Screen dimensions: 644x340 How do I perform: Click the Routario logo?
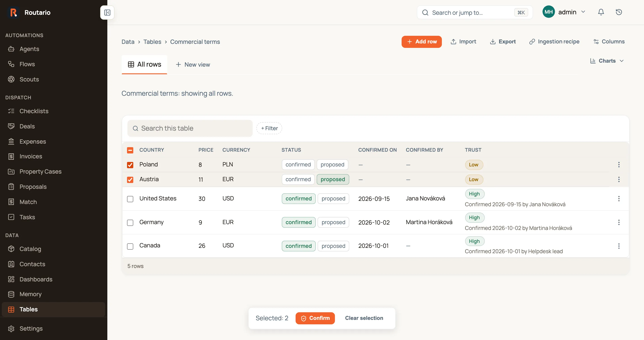[13, 13]
